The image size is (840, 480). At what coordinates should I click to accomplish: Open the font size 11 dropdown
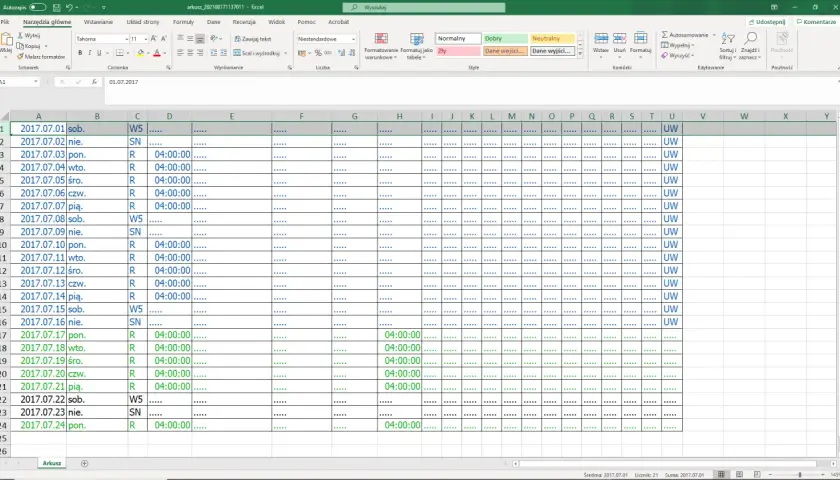[x=146, y=39]
